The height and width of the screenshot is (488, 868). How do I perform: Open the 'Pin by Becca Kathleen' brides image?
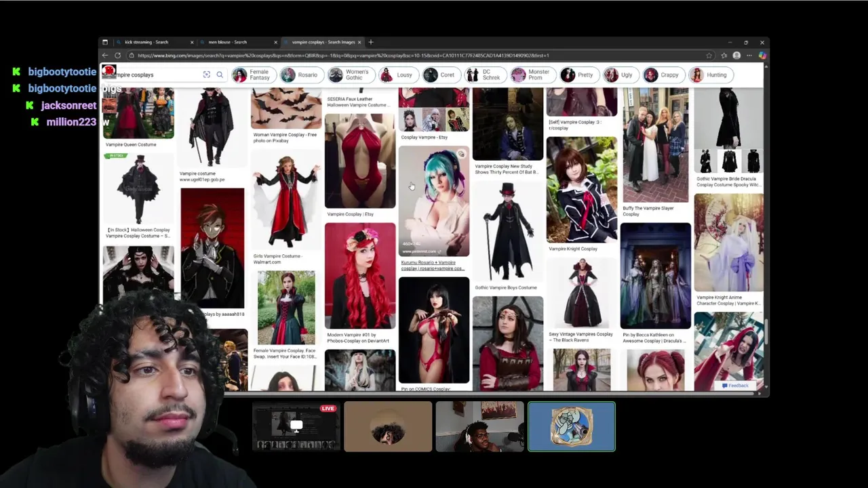pos(656,276)
